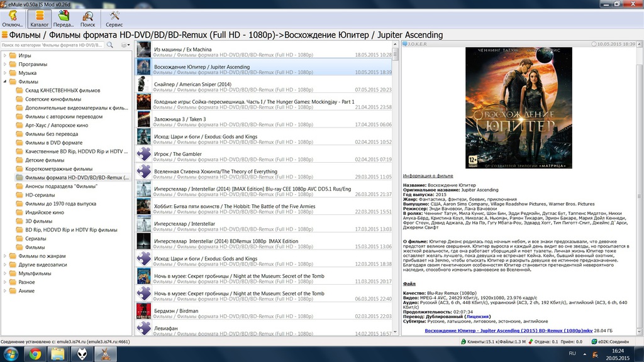Viewport: 644px width, 362px height.
Task: Click the Hobbit Five Armies thumbnail
Action: pyautogui.click(x=144, y=206)
